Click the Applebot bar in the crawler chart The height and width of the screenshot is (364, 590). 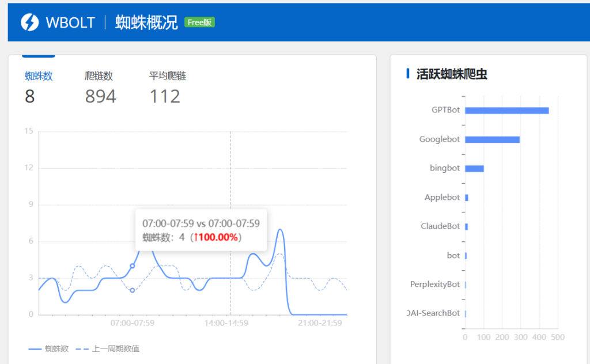pos(467,197)
